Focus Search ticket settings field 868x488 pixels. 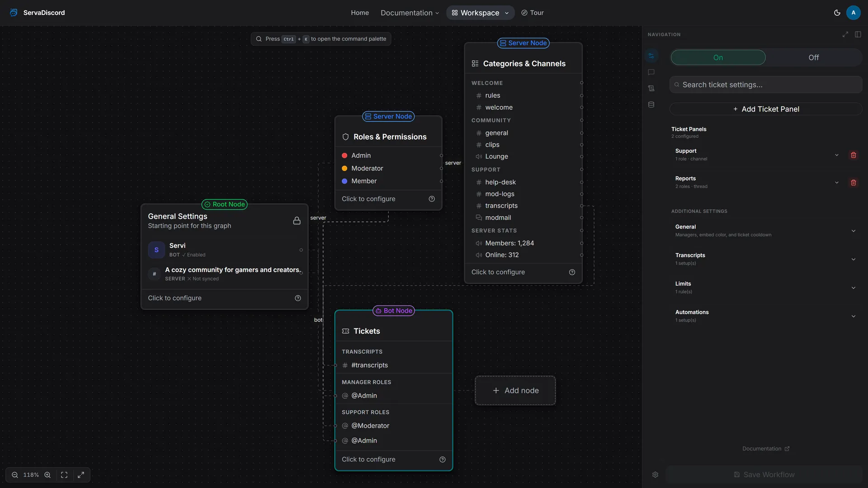click(766, 84)
